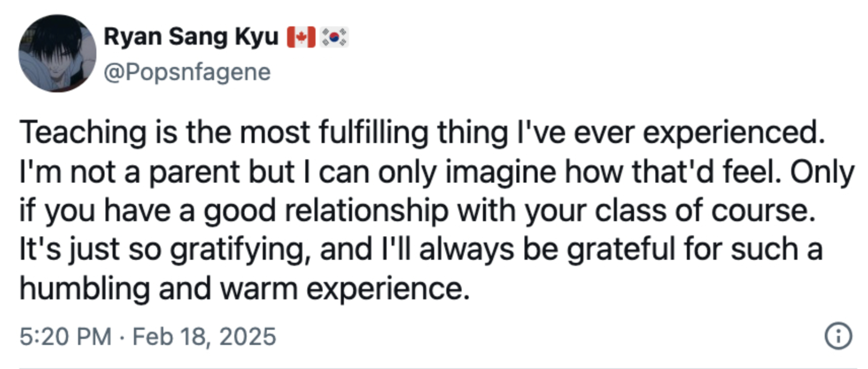Click the Twitter info circle icon
The width and height of the screenshot is (868, 369).
pyautogui.click(x=838, y=336)
